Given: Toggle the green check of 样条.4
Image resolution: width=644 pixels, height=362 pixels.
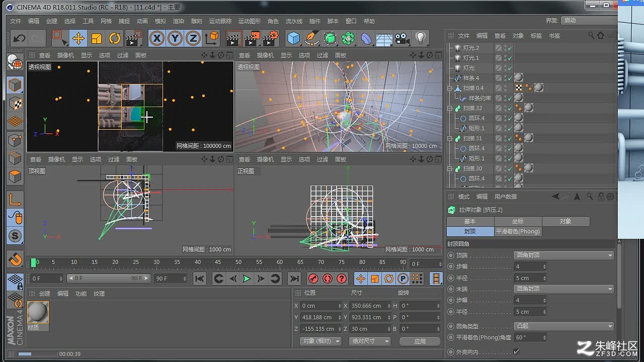Looking at the screenshot, I should point(510,78).
